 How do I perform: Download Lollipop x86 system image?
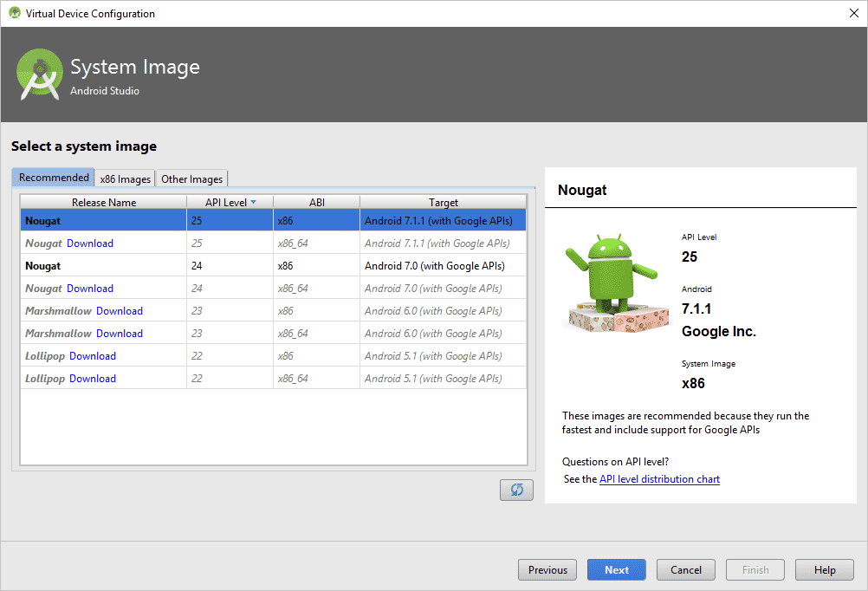(x=93, y=356)
